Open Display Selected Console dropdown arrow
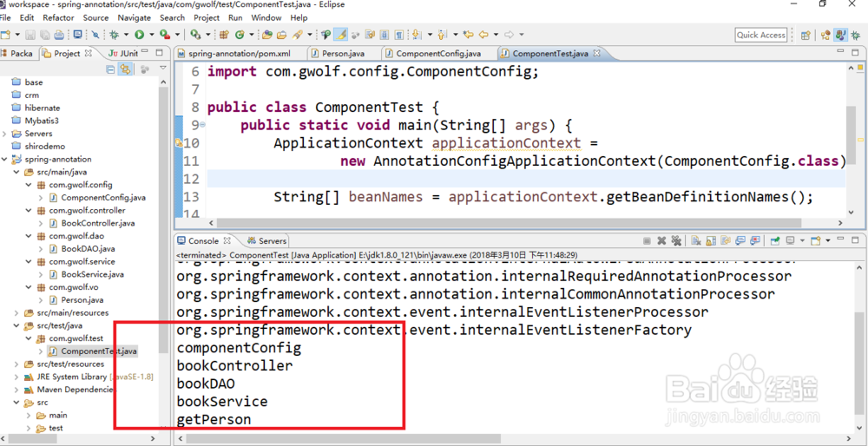This screenshot has height=446, width=868. (802, 240)
